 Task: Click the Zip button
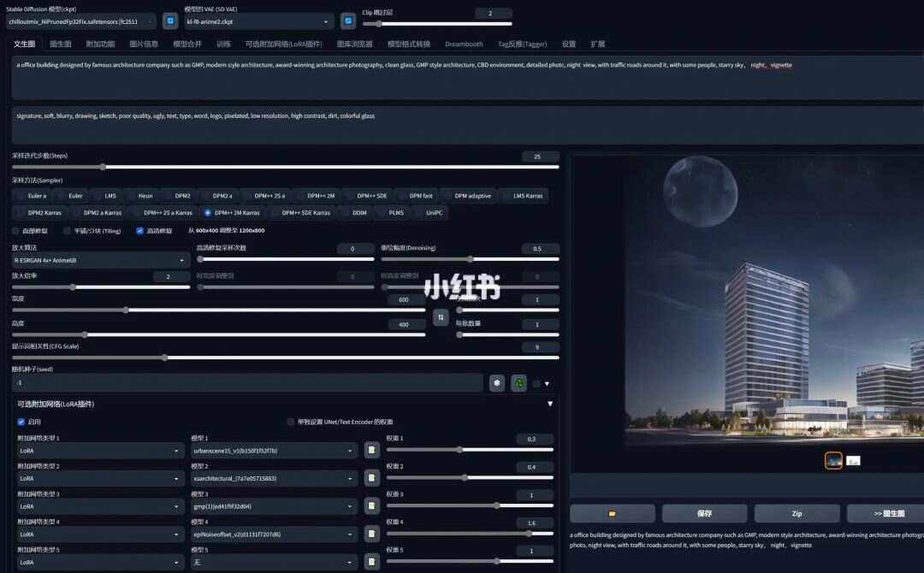[797, 513]
